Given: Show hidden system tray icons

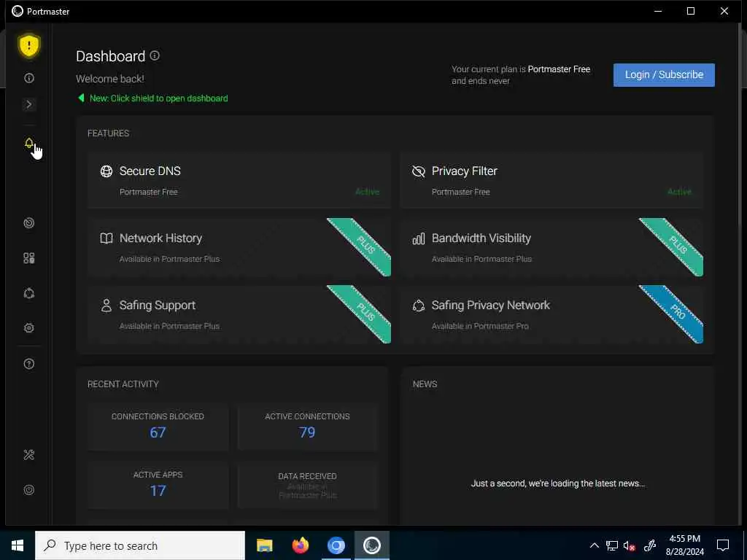Looking at the screenshot, I should click(x=595, y=545).
